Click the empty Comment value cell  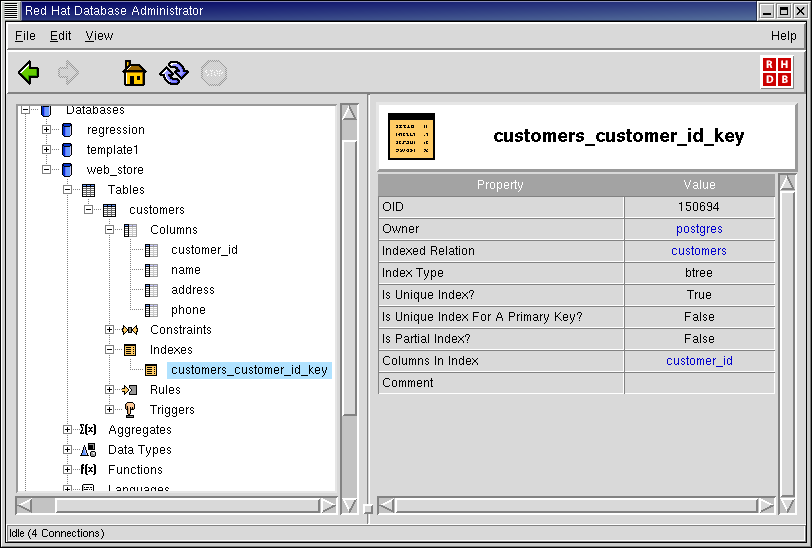tap(700, 383)
